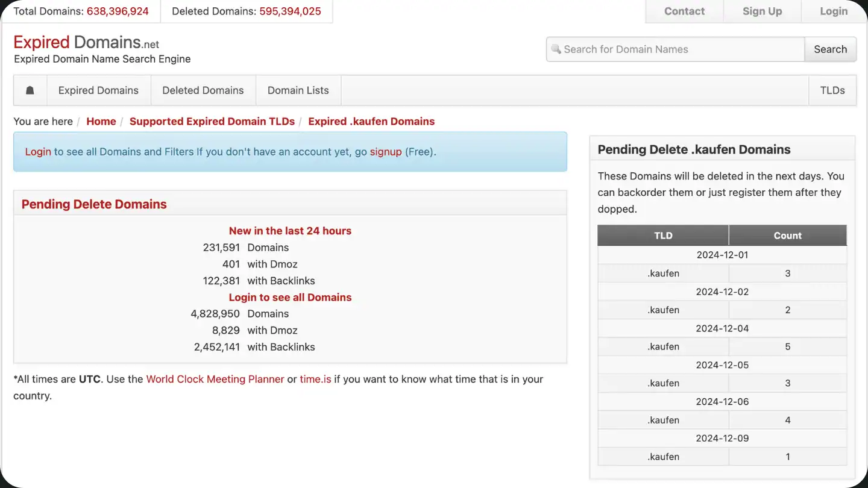The image size is (868, 488).
Task: Follow the Home breadcrumb link
Action: coord(101,121)
